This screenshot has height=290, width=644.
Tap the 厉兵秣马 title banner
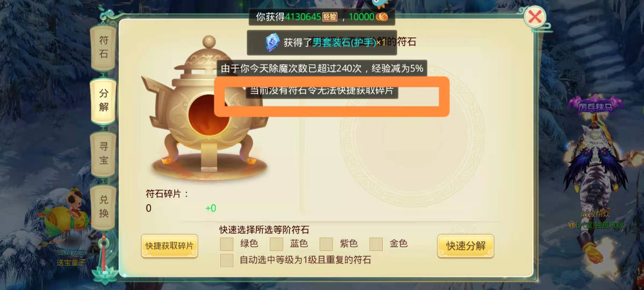pyautogui.click(x=596, y=107)
